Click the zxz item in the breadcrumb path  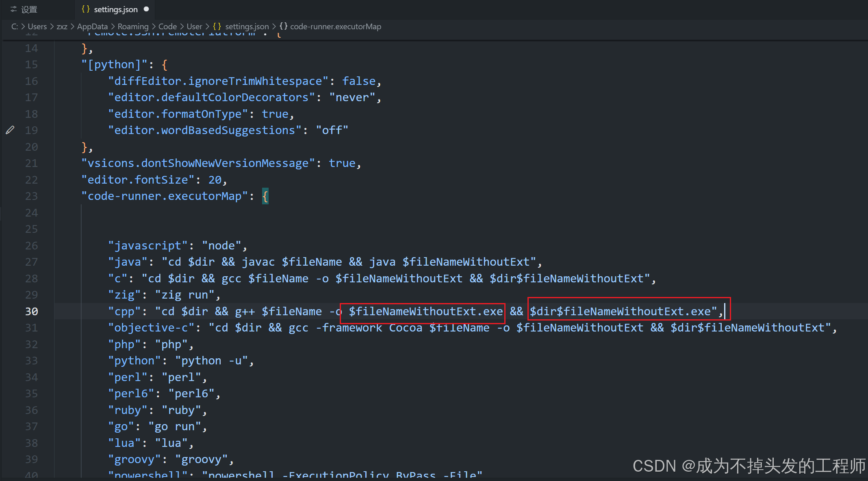tap(62, 26)
